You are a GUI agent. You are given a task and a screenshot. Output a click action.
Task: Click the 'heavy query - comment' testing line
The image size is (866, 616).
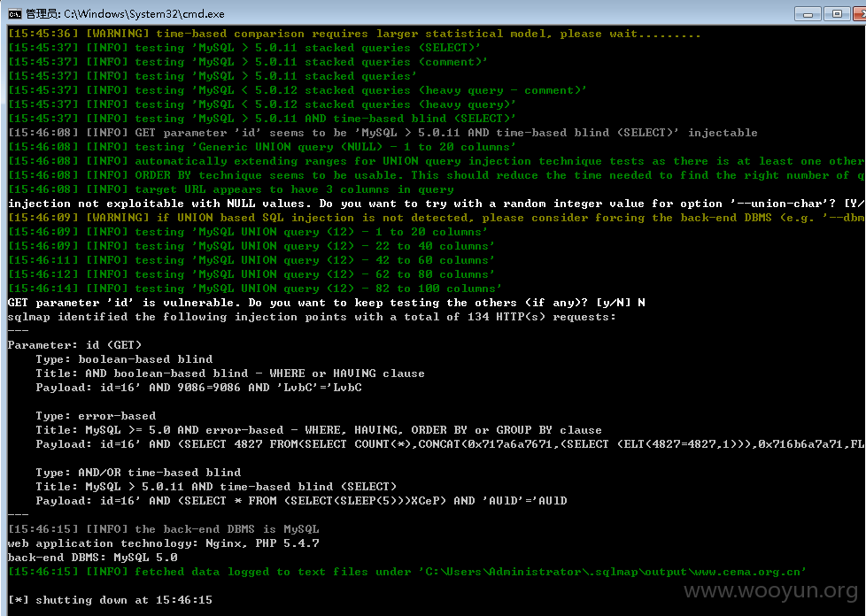pyautogui.click(x=298, y=90)
